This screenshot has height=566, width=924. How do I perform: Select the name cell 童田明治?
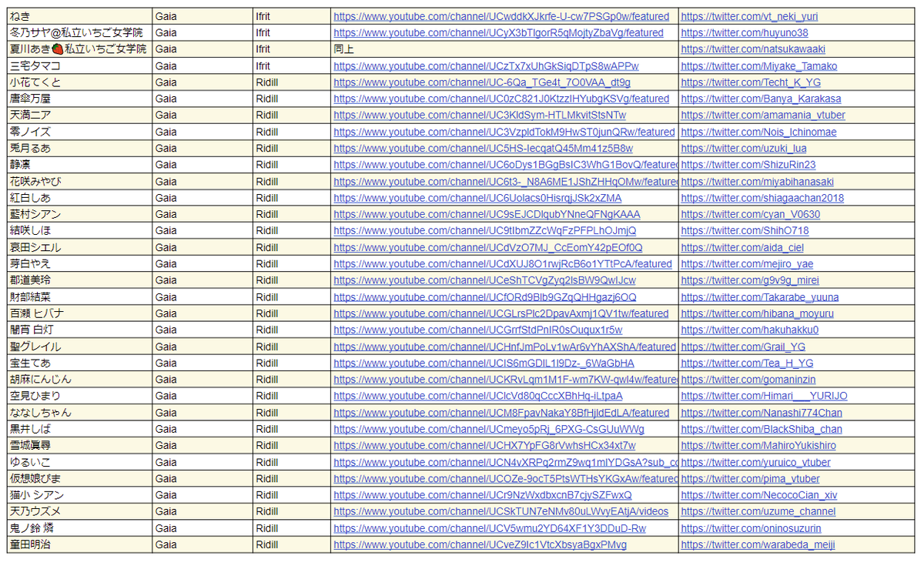[x=79, y=545]
